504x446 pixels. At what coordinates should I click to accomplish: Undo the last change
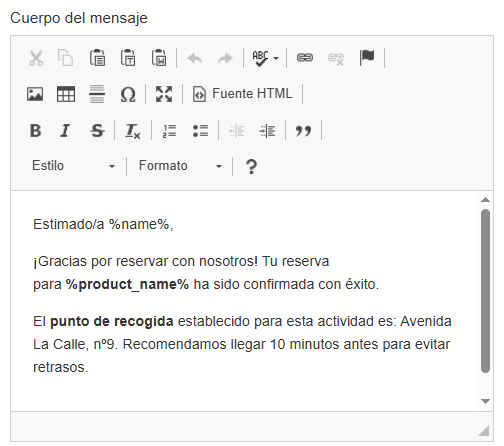point(195,58)
